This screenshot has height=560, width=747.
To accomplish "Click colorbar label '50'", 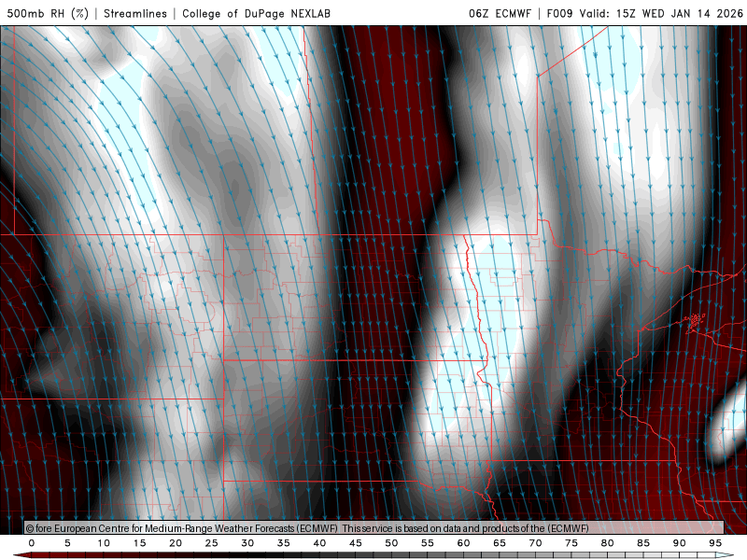I will coord(391,543).
